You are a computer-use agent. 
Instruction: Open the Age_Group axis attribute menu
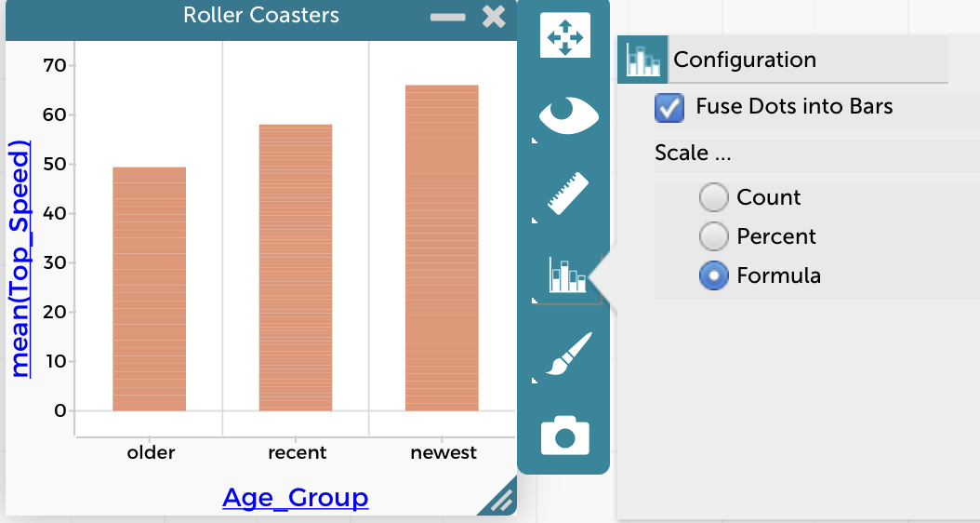[296, 498]
